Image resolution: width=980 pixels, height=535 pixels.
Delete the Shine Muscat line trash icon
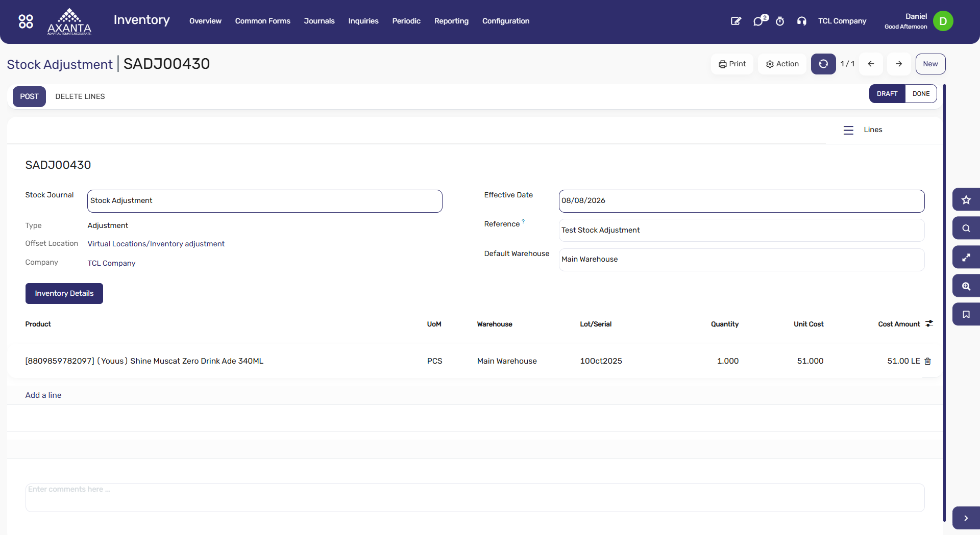click(928, 361)
